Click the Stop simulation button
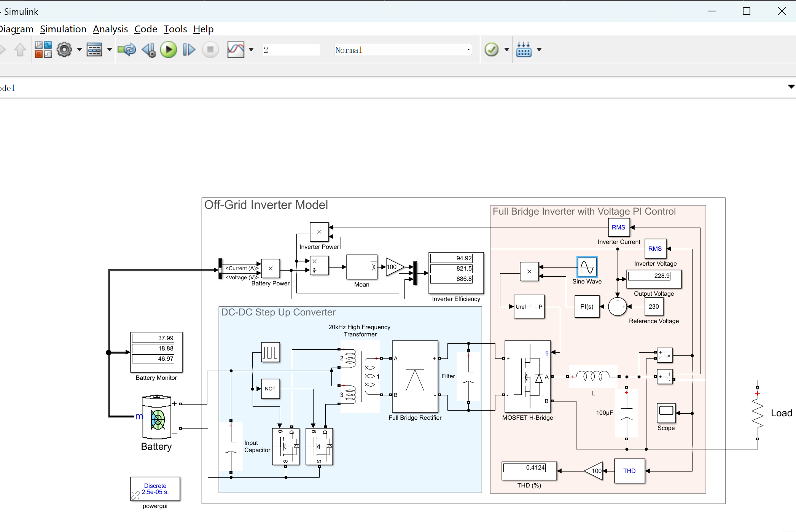This screenshot has height=532, width=796. click(210, 50)
